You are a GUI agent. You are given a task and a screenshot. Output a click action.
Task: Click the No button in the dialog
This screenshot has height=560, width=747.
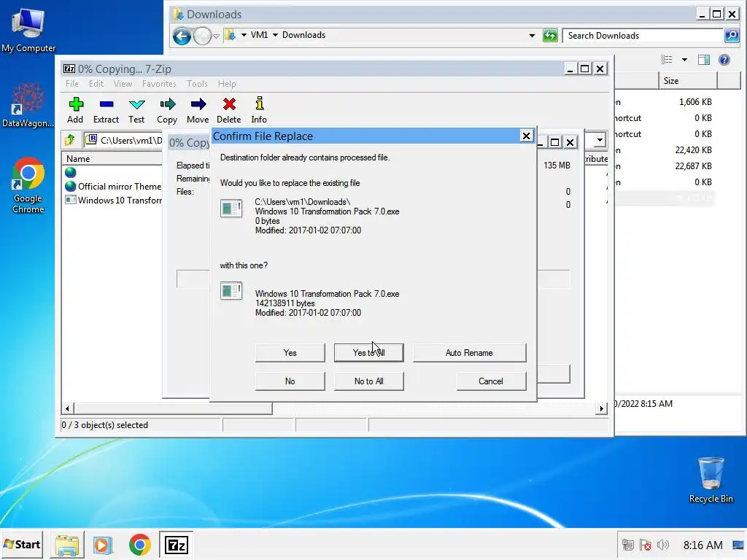click(x=290, y=381)
